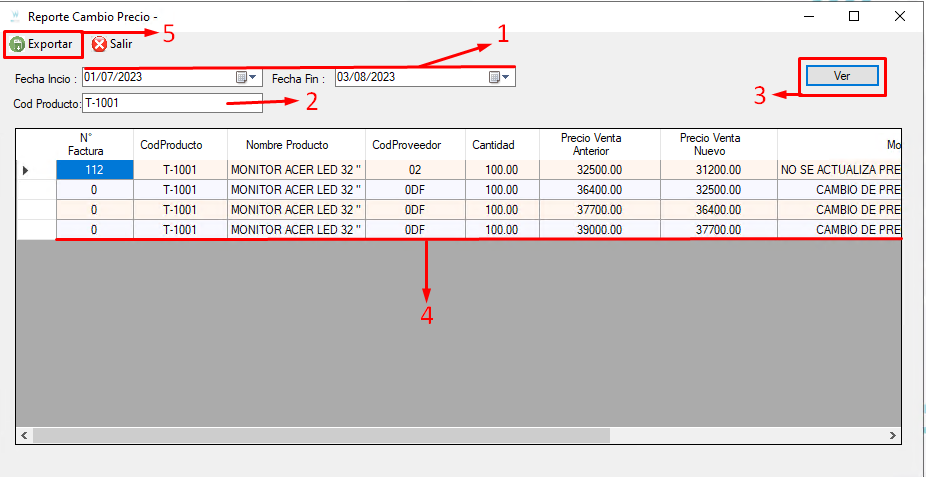The height and width of the screenshot is (477, 926).
Task: Click the green Exportar icon
Action: (17, 45)
